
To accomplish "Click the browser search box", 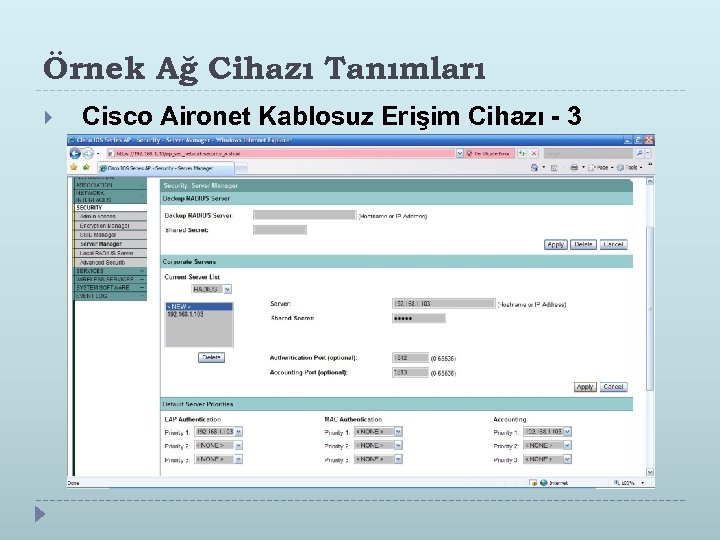I will 588,153.
